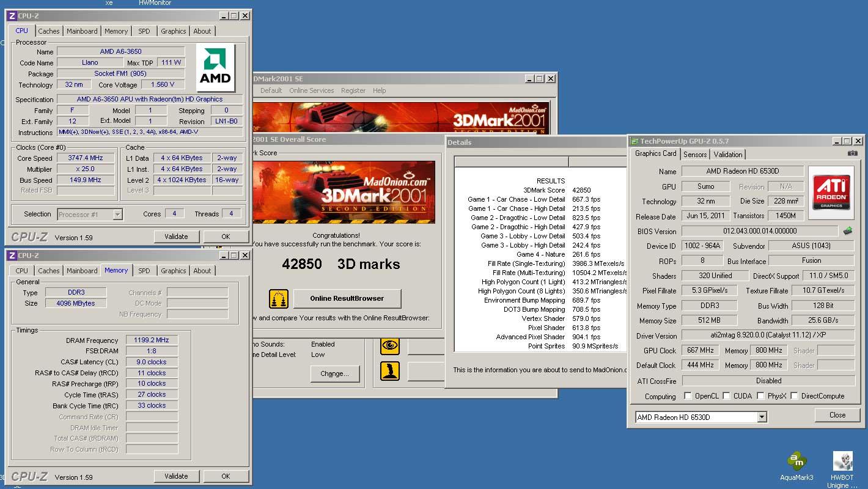868x489 pixels.
Task: Click the Driver Version field in GPU-Z
Action: click(768, 336)
